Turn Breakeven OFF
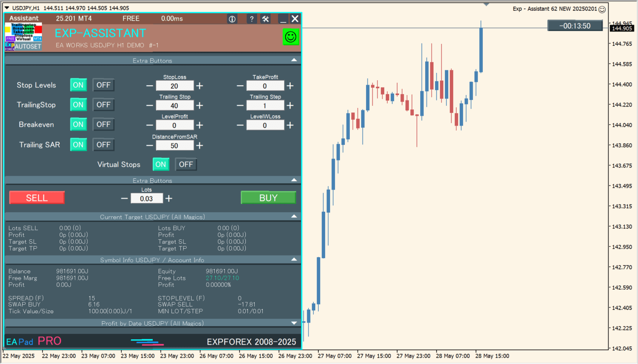 (103, 125)
